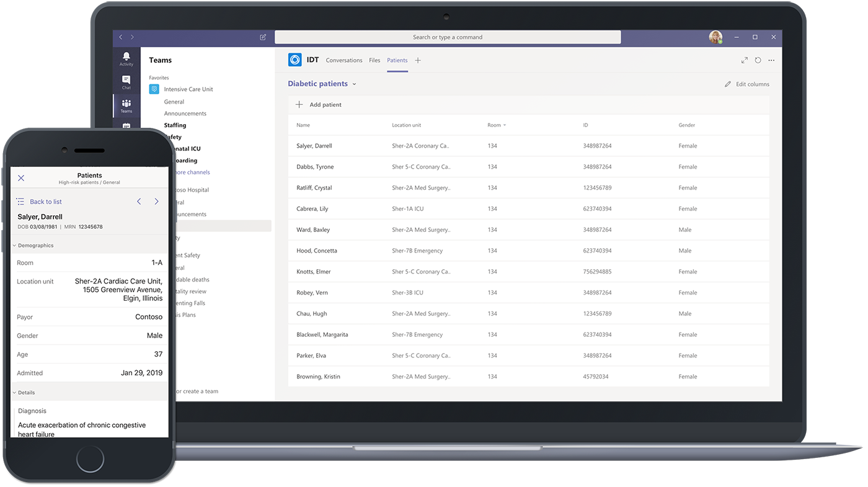Open your profile picture menu
Viewport: 868px width, 487px height.
point(715,37)
